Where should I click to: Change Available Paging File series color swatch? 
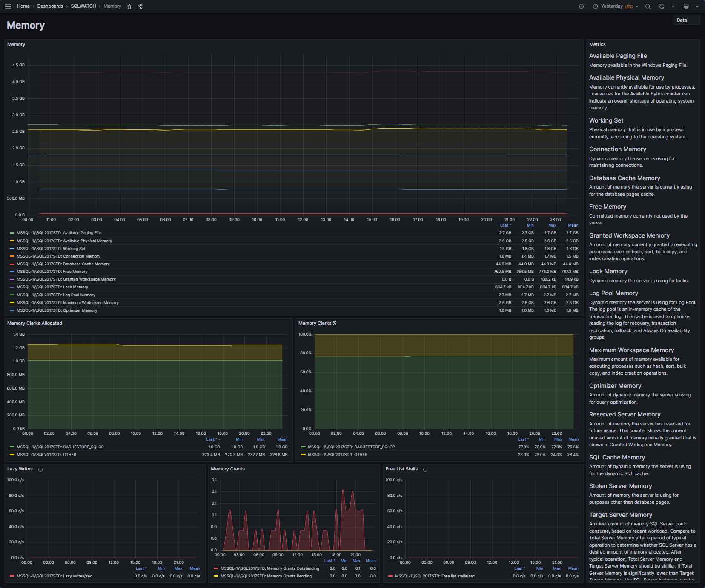click(12, 233)
